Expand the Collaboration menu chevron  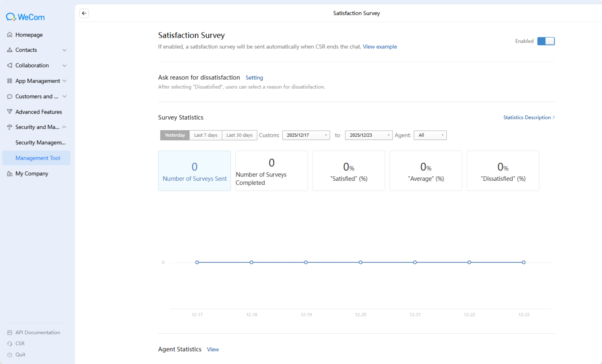tap(64, 66)
